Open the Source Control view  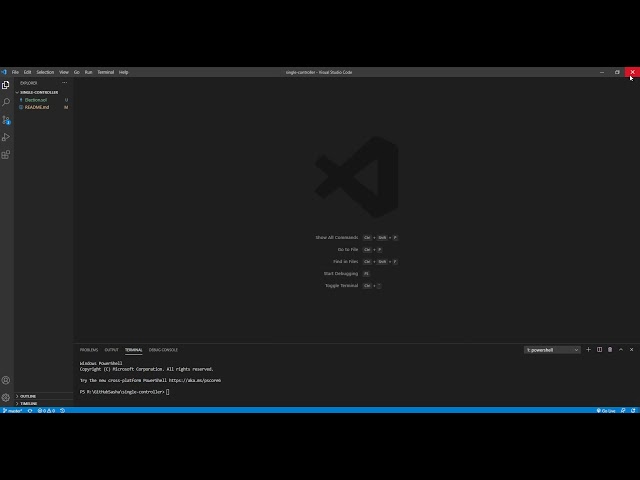[x=6, y=120]
